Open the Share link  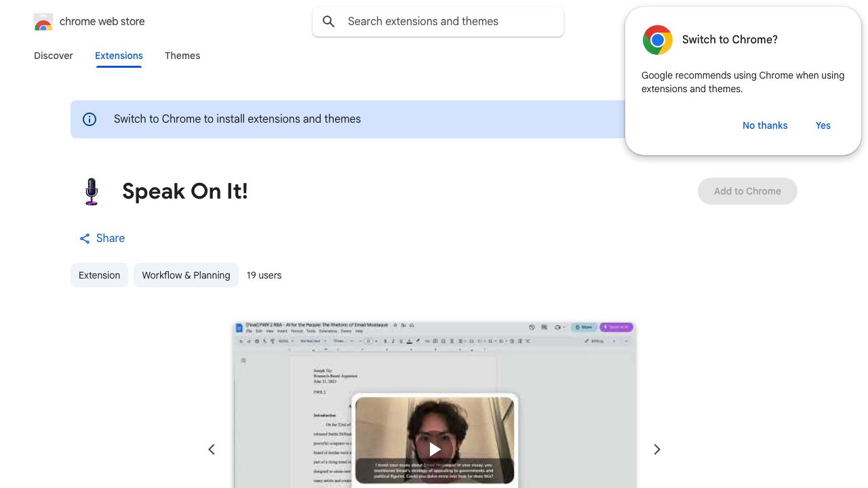pos(102,239)
